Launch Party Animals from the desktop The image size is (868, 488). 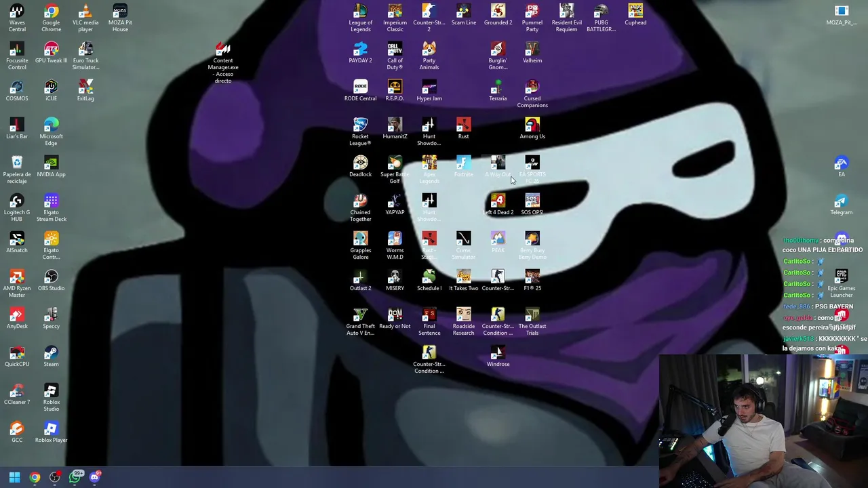click(429, 56)
